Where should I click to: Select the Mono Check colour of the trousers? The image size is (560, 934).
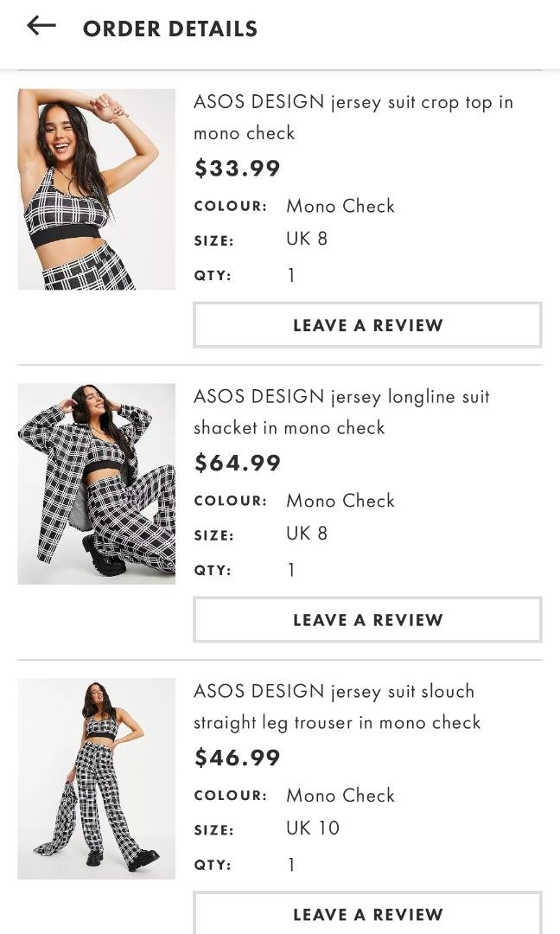(340, 796)
